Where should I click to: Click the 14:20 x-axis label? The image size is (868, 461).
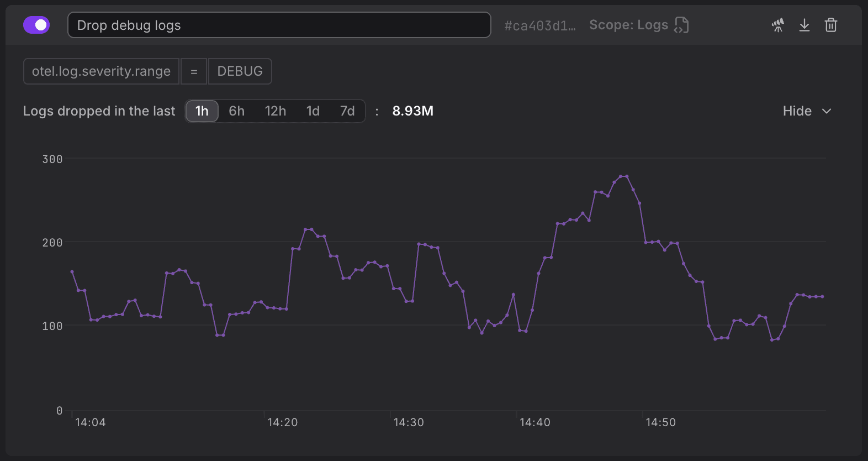[x=283, y=422]
